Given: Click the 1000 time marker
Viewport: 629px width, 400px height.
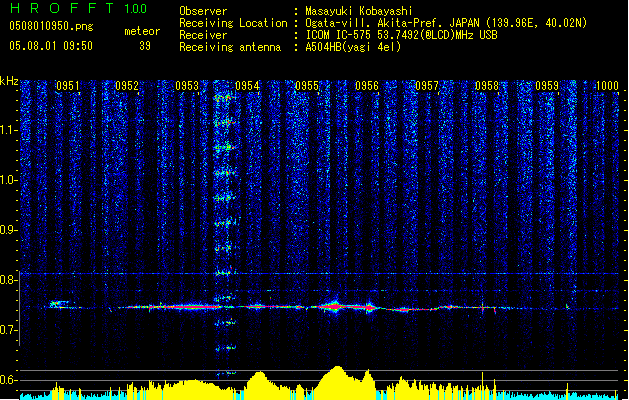Looking at the screenshot, I should pyautogui.click(x=607, y=86).
